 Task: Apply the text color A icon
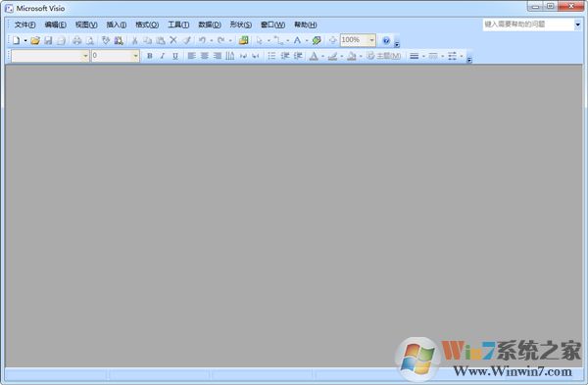(314, 56)
